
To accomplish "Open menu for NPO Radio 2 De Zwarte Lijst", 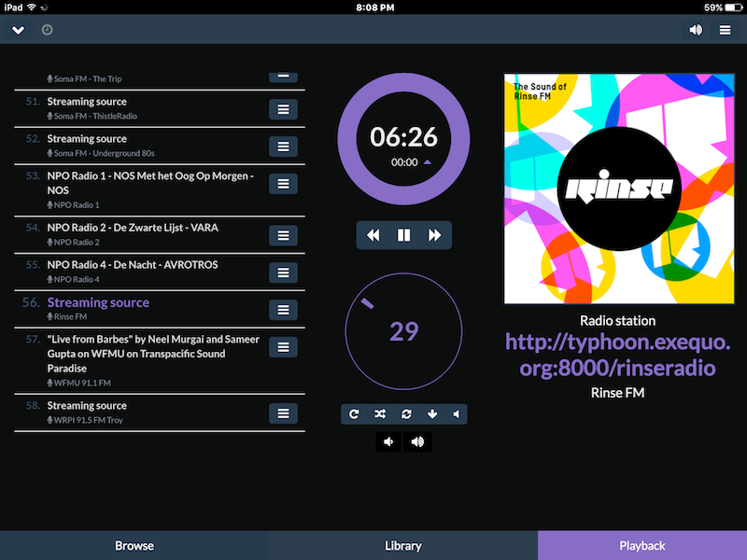I will (x=284, y=235).
